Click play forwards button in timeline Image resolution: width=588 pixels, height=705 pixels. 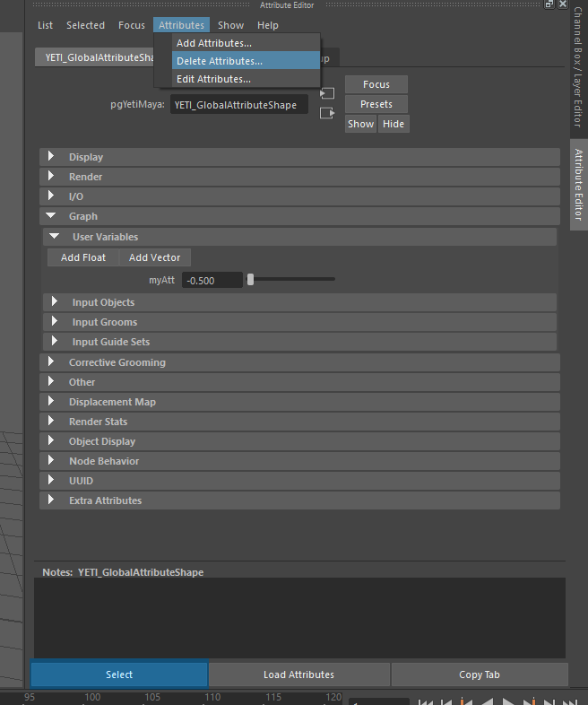pos(508,702)
